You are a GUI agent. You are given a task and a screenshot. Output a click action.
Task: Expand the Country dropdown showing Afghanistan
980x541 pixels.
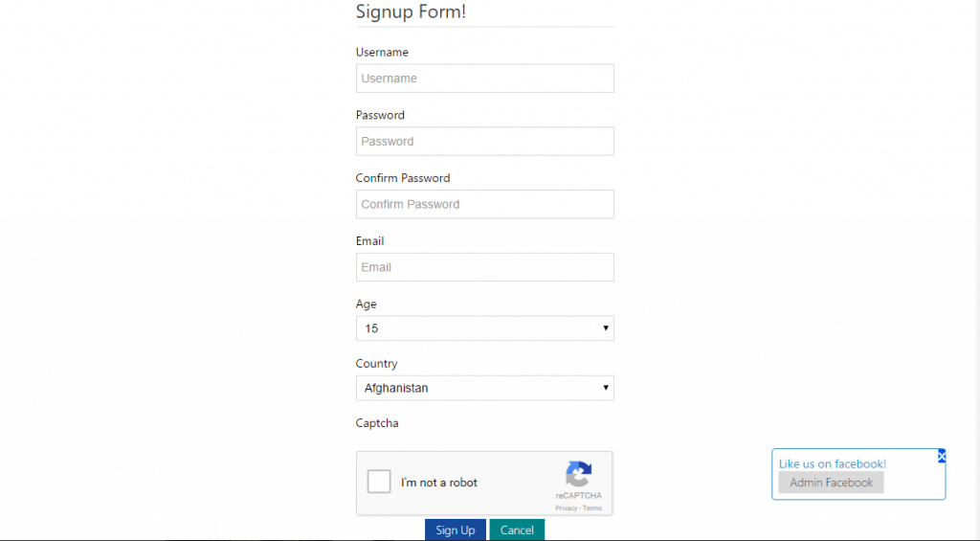point(485,388)
